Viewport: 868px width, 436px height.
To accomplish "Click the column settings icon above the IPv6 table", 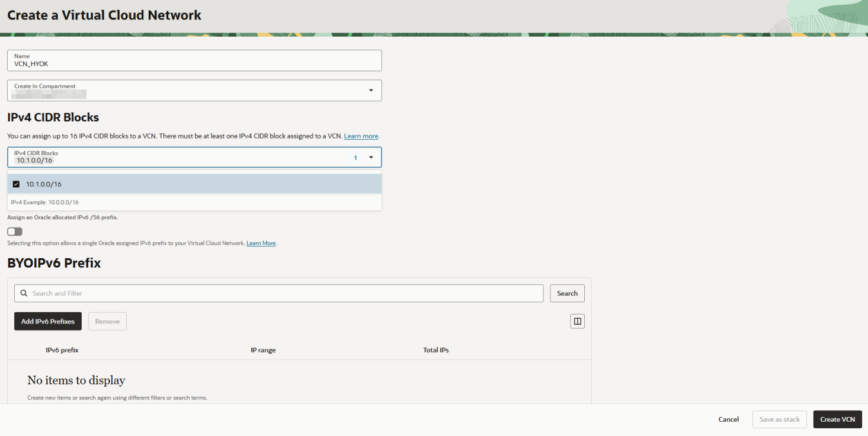I will click(x=577, y=321).
